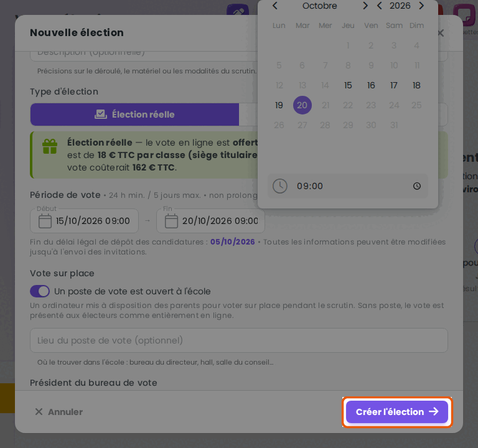Go to previous month in calendar

tap(275, 6)
